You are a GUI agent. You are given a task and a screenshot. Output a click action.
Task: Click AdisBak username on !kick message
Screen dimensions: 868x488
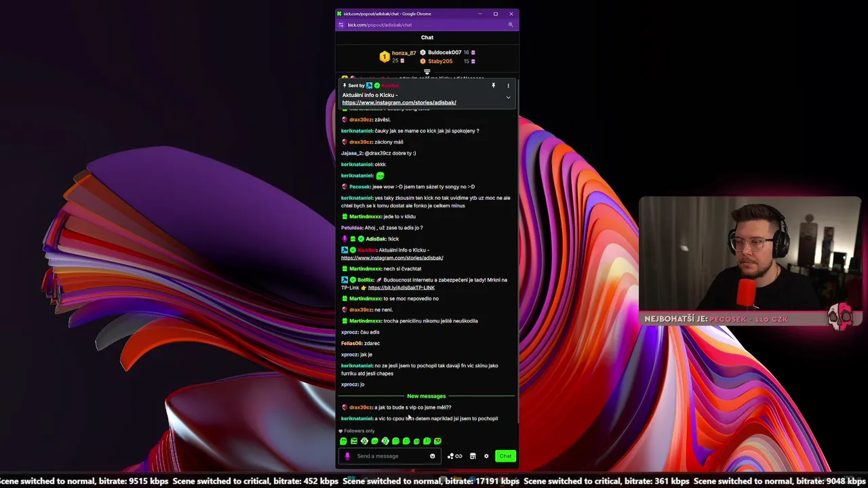(x=376, y=239)
